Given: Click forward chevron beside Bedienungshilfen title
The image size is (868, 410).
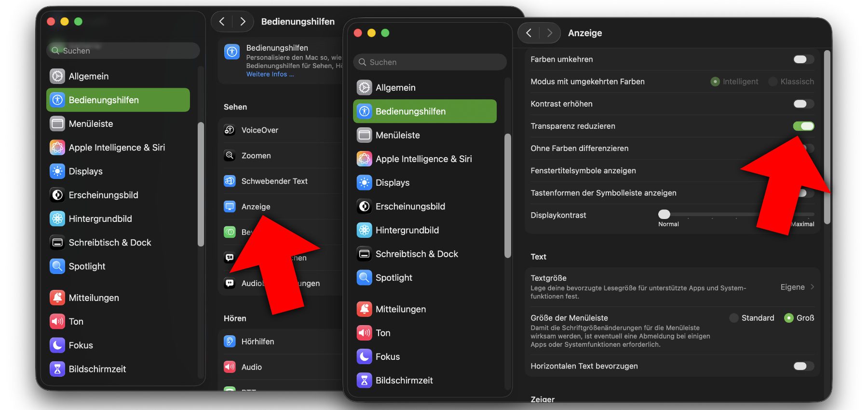Looking at the screenshot, I should [x=243, y=21].
